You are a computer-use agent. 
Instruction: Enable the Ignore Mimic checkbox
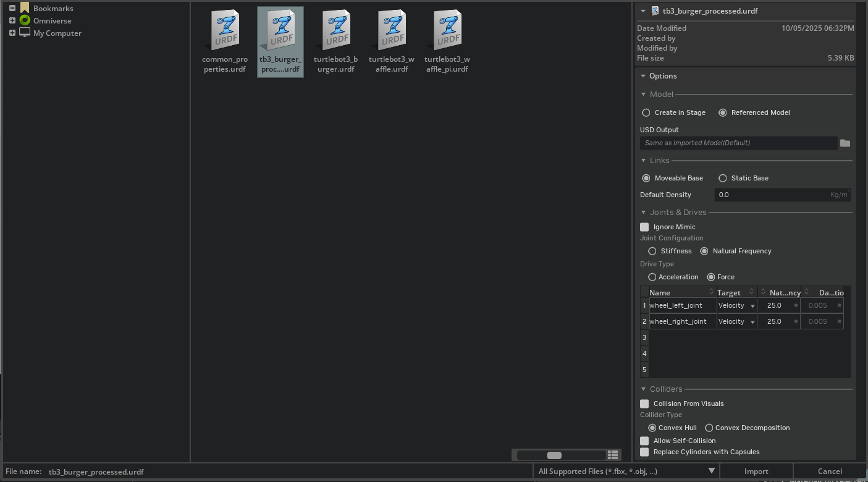644,227
